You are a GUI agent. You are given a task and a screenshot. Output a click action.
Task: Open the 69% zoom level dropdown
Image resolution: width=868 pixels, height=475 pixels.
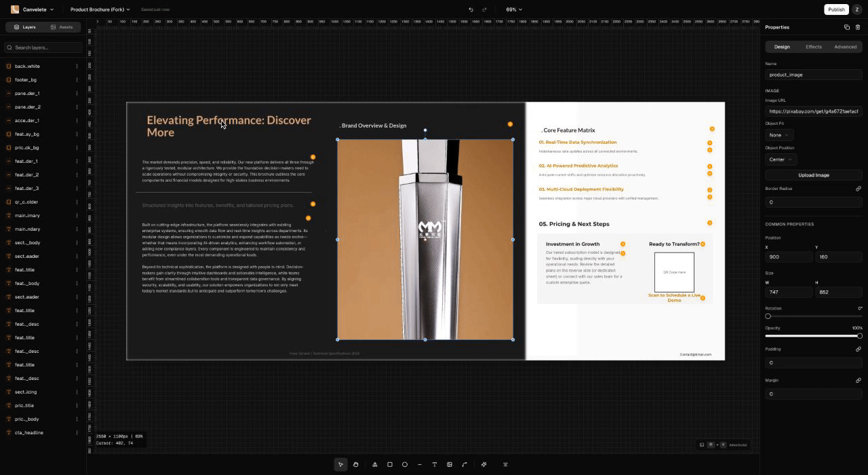pyautogui.click(x=513, y=9)
